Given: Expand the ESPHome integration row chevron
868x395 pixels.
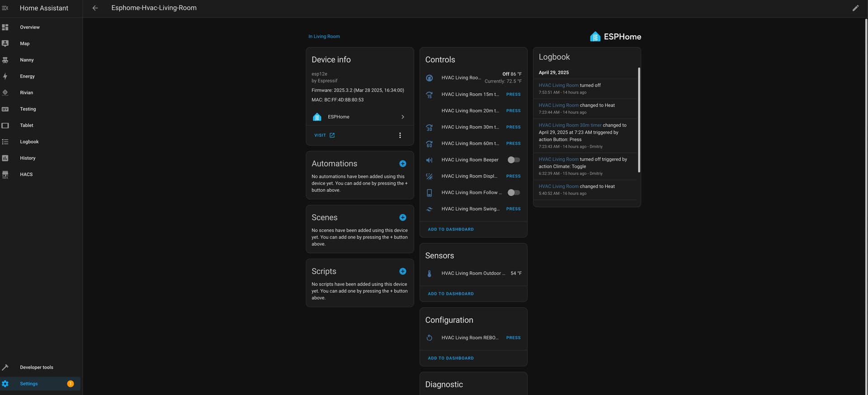Looking at the screenshot, I should pos(402,117).
